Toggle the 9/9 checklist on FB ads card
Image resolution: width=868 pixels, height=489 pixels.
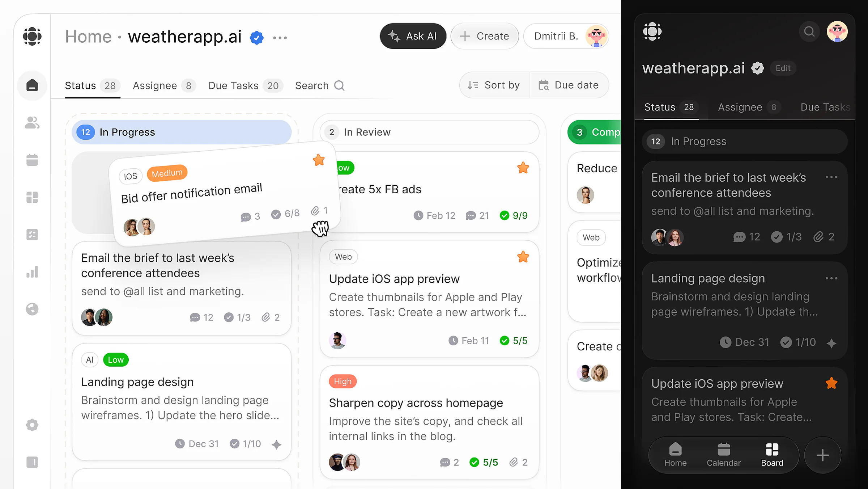pos(514,215)
